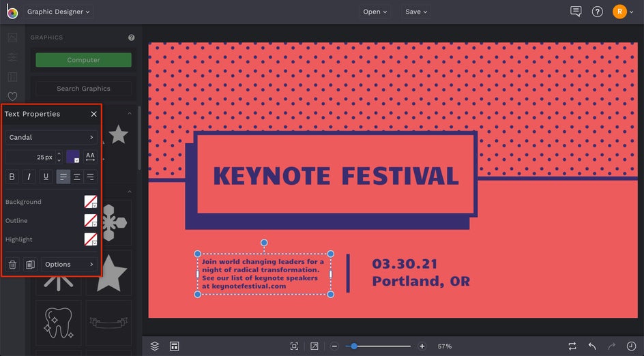644x356 pixels.
Task: Click the help question mark icon in top bar
Action: click(597, 12)
